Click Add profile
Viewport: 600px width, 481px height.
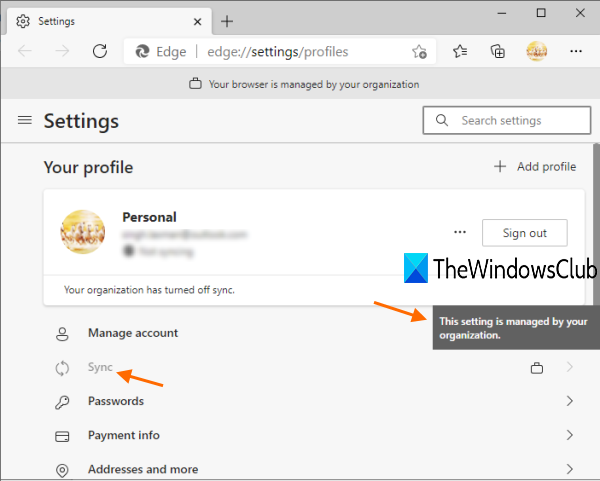pyautogui.click(x=535, y=166)
